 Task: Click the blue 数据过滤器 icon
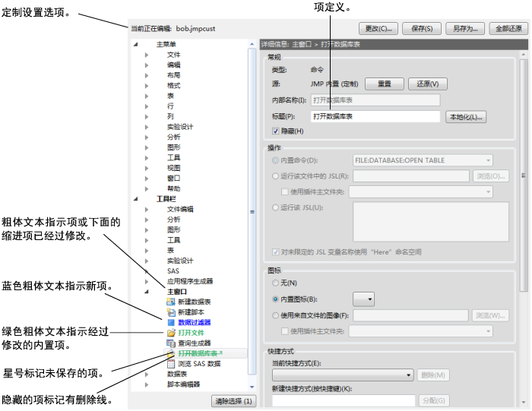pos(171,322)
